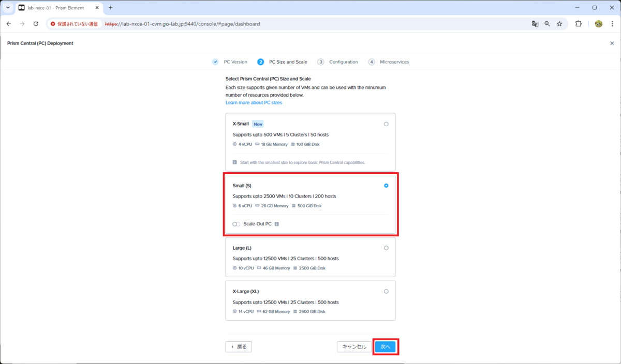Click the '14 vCPU' spec

(243, 312)
